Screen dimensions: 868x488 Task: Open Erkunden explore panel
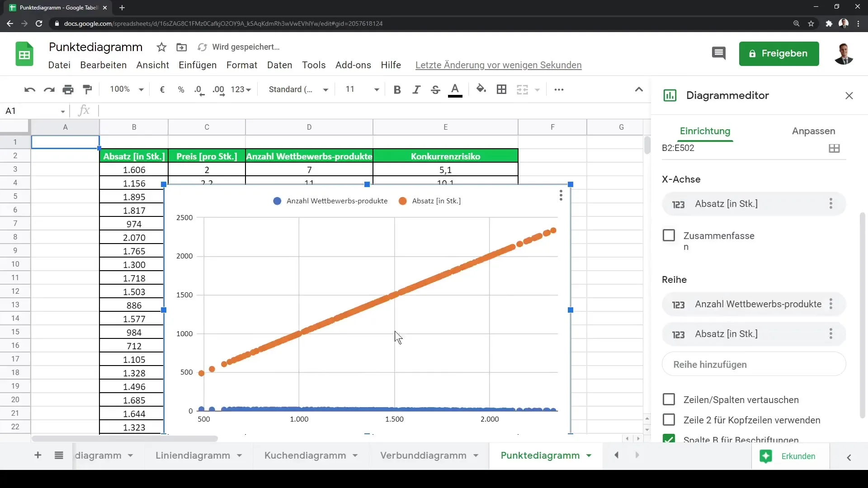pyautogui.click(x=790, y=456)
